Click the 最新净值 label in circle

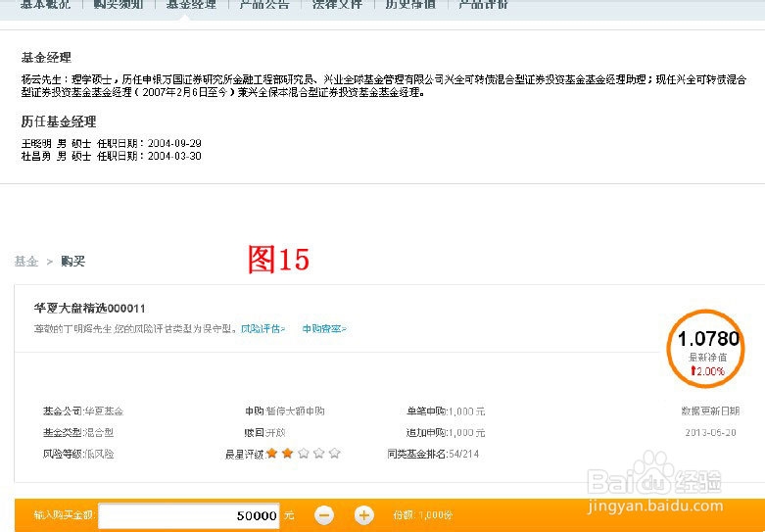coord(707,358)
